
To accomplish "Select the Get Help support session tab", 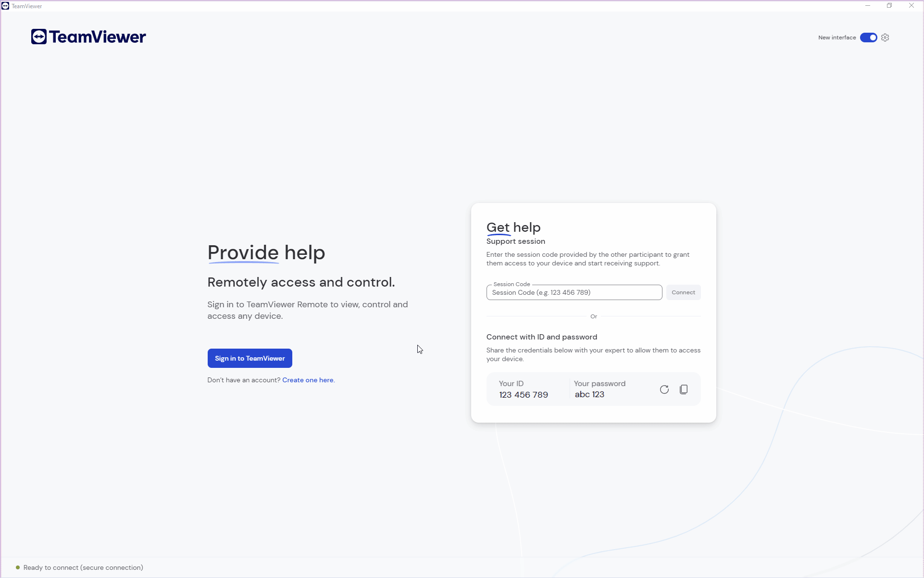I will point(512,227).
